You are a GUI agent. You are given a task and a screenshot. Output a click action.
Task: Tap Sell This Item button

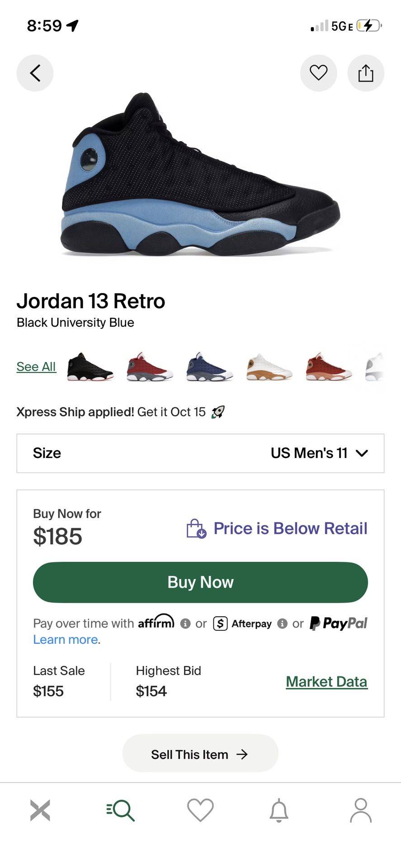(x=200, y=754)
